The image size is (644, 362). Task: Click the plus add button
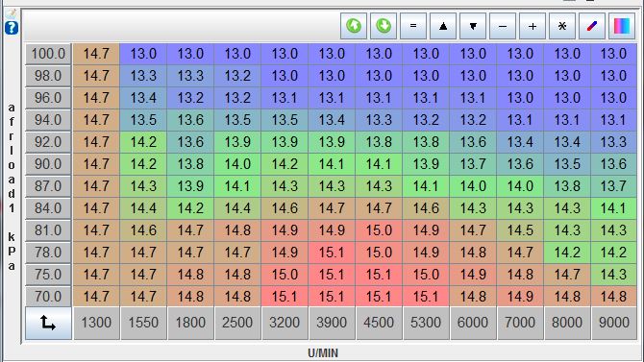pos(533,26)
